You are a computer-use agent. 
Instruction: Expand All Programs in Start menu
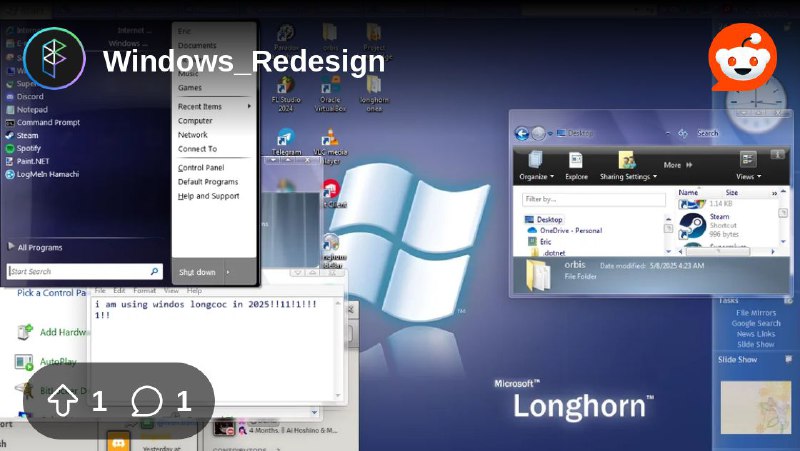click(35, 247)
